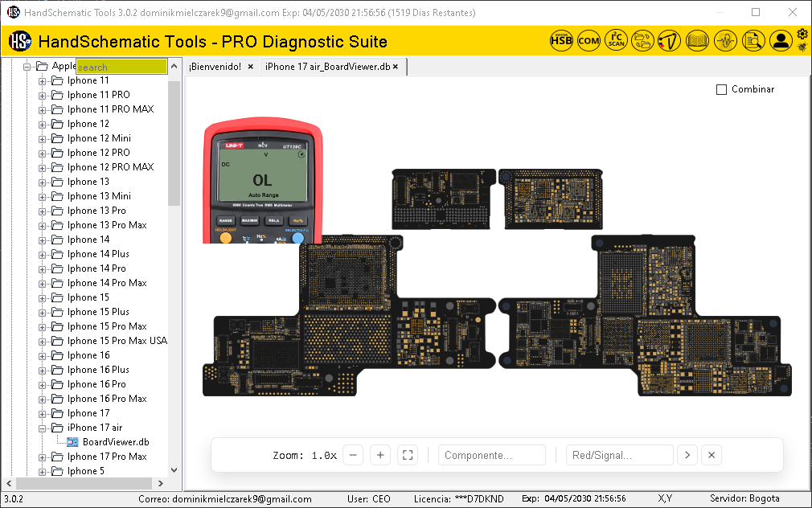Click the tree search field

121,67
